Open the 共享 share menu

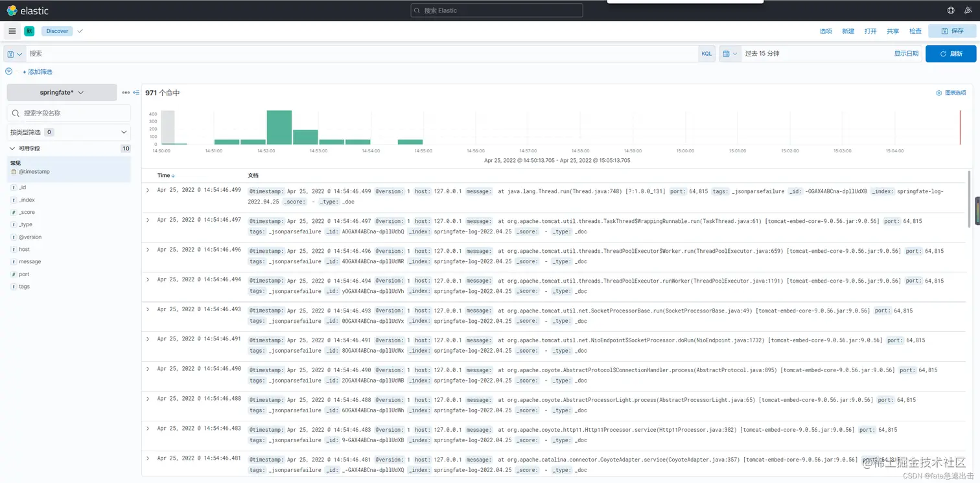(x=892, y=31)
